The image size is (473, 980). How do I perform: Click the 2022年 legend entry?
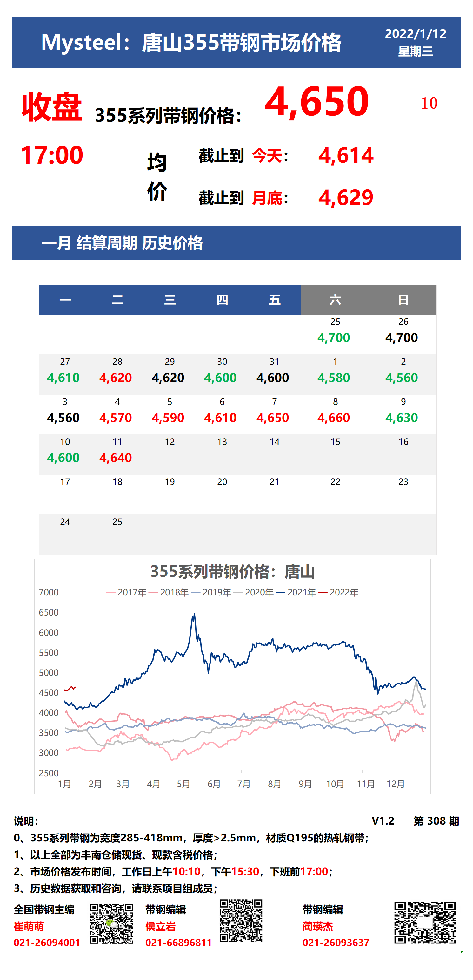pyautogui.click(x=338, y=592)
